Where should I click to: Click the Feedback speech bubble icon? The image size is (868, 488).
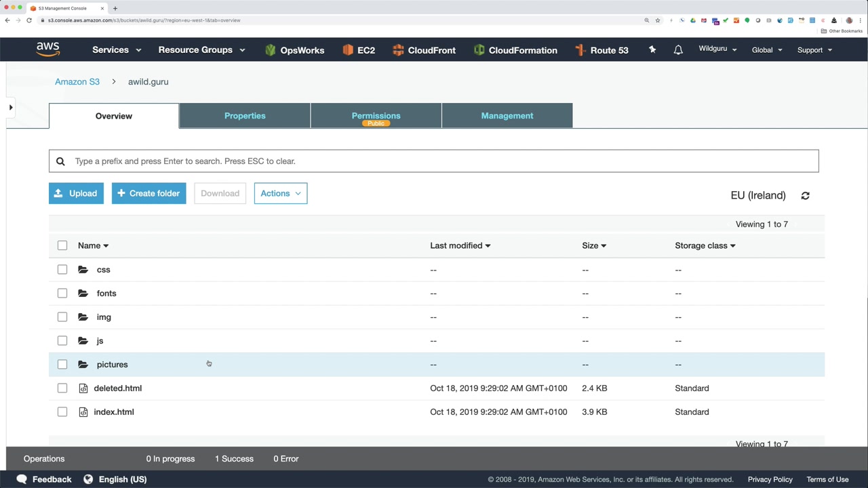click(22, 479)
